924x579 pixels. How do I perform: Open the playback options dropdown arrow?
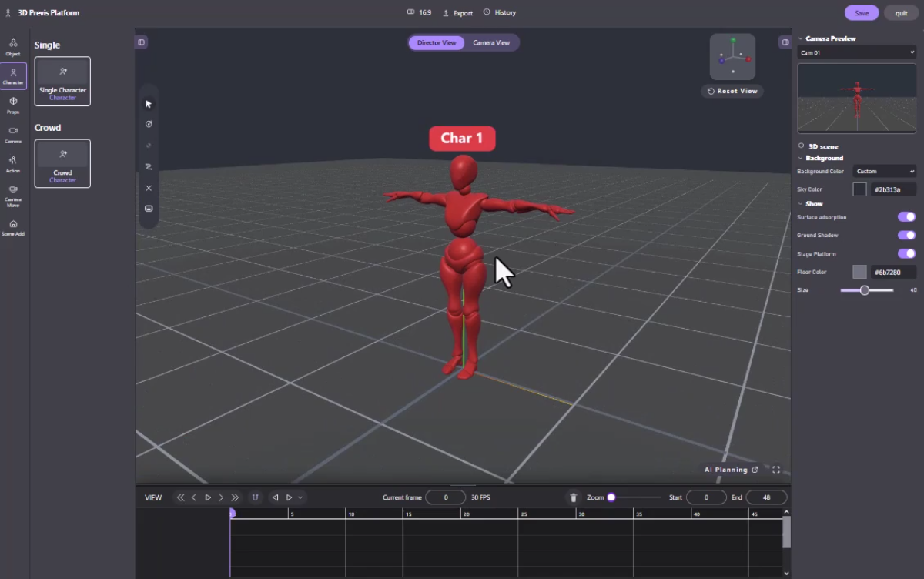click(x=300, y=497)
